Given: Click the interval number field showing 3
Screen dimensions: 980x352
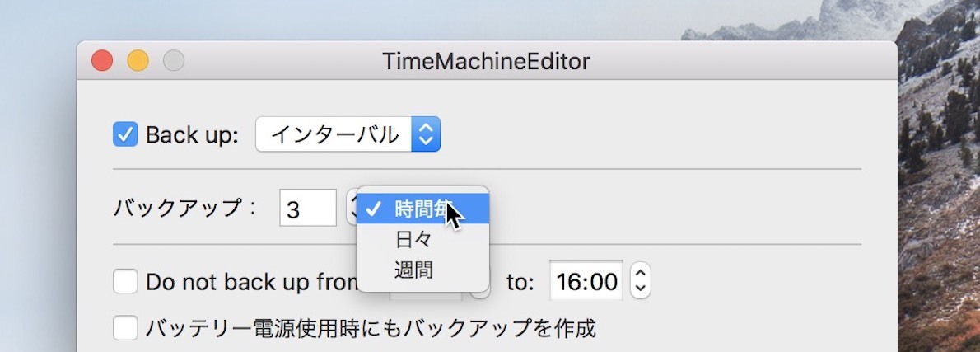Looking at the screenshot, I should click(x=307, y=209).
